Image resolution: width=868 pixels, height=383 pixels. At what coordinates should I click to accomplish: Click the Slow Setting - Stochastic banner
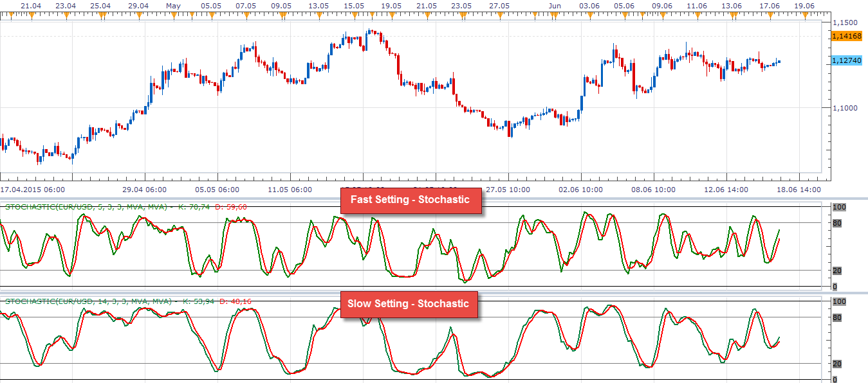[x=411, y=304]
